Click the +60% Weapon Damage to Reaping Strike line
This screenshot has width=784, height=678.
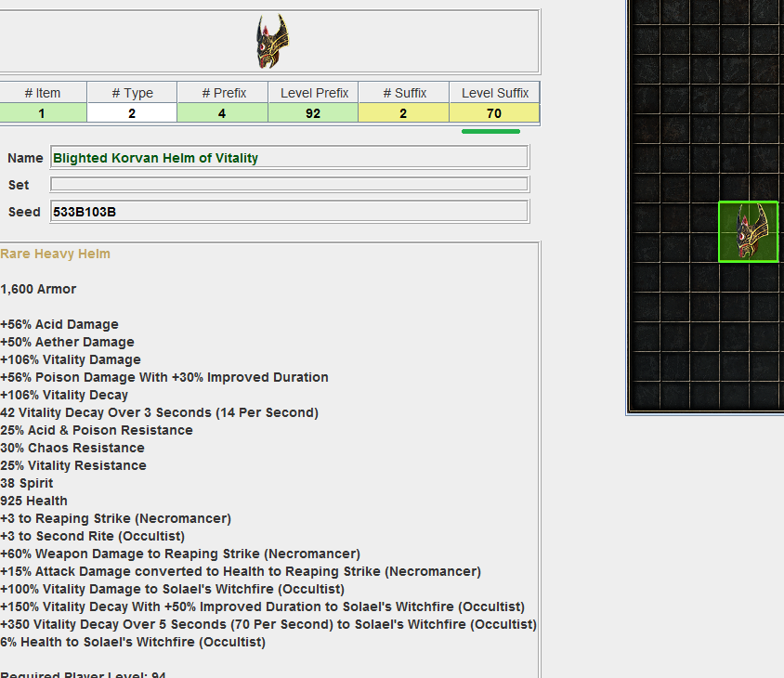pyautogui.click(x=180, y=554)
